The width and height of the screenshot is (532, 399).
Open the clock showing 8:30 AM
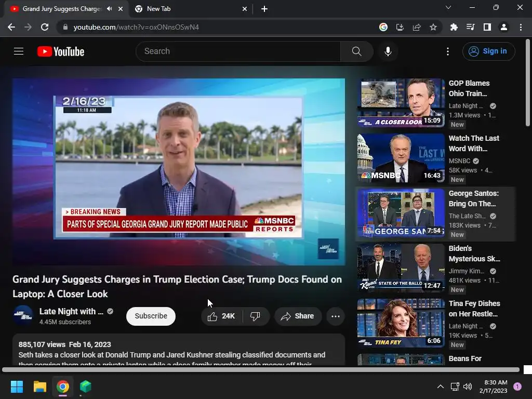click(494, 387)
